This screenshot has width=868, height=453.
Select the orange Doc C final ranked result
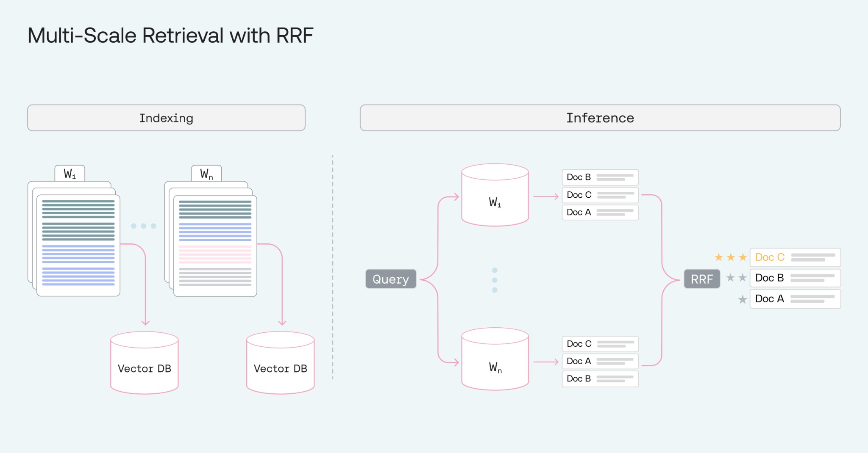click(x=795, y=257)
